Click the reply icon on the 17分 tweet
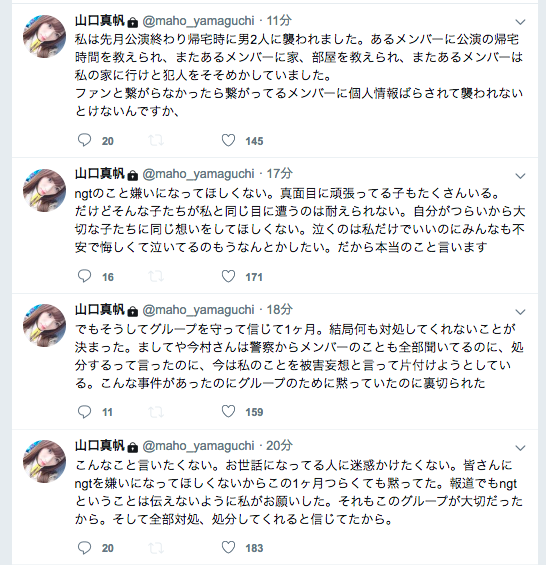The image size is (546, 565). 84,276
